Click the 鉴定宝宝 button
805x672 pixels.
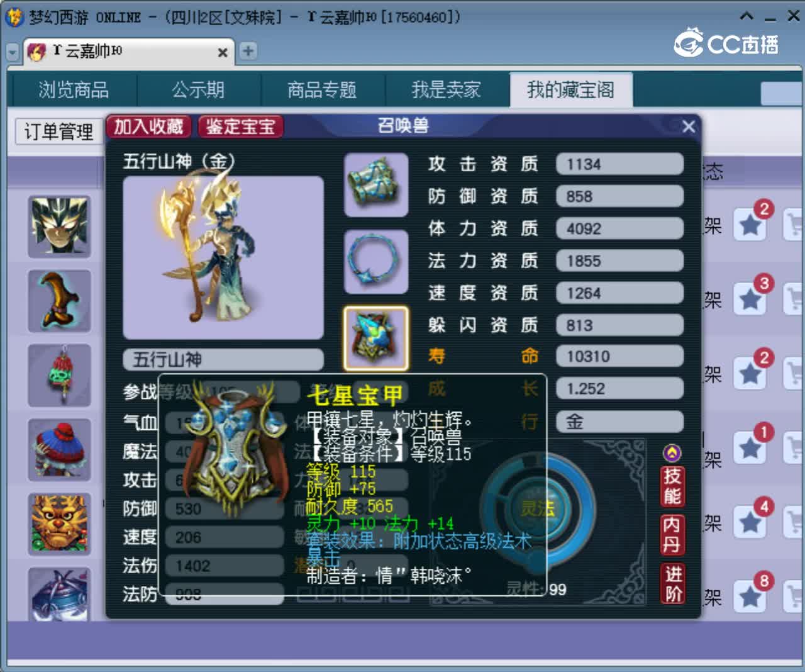[x=240, y=126]
